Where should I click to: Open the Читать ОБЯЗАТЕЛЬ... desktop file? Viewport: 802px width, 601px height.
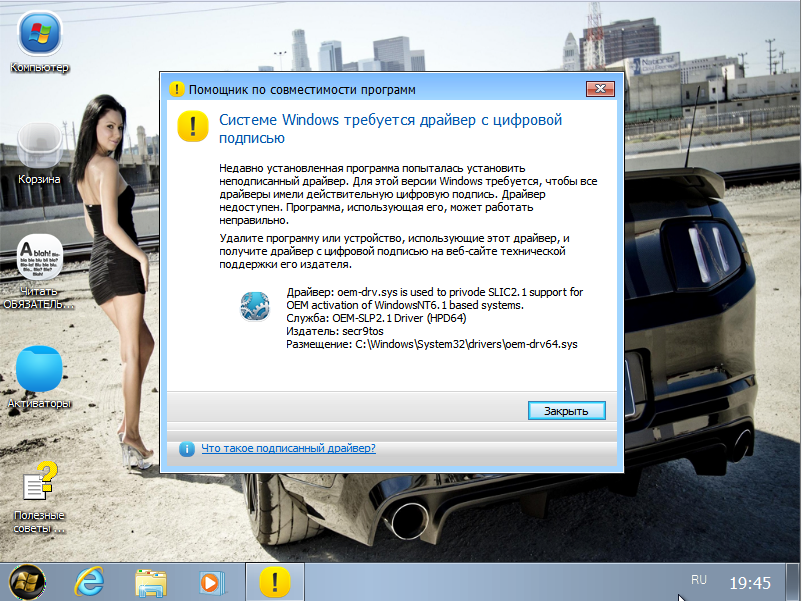pos(39,272)
